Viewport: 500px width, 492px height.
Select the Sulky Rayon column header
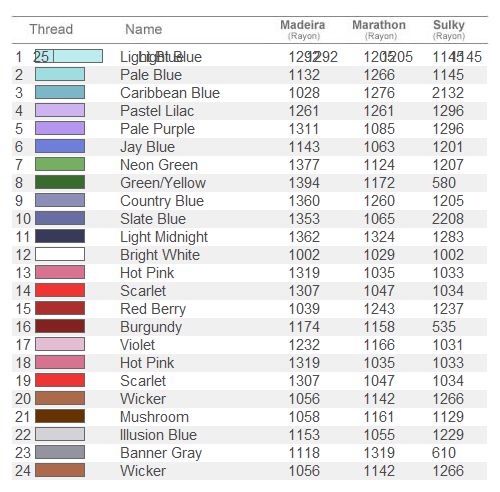(449, 29)
